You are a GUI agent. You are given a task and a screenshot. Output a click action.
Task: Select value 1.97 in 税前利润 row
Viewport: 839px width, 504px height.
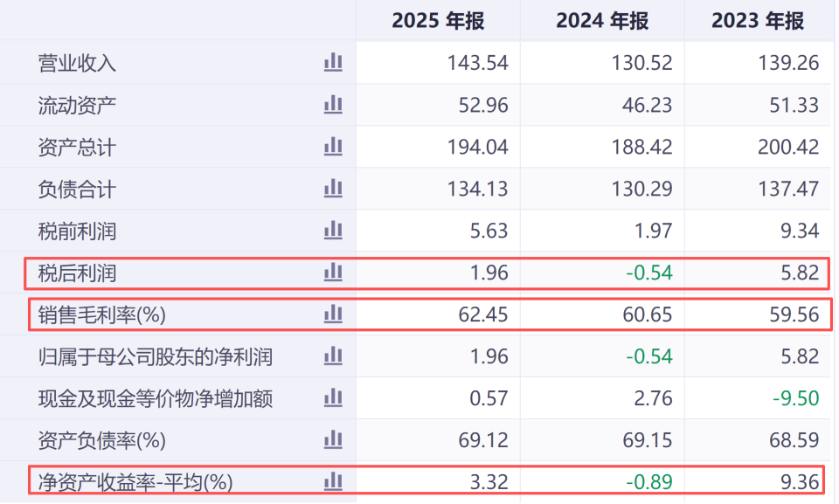click(653, 231)
